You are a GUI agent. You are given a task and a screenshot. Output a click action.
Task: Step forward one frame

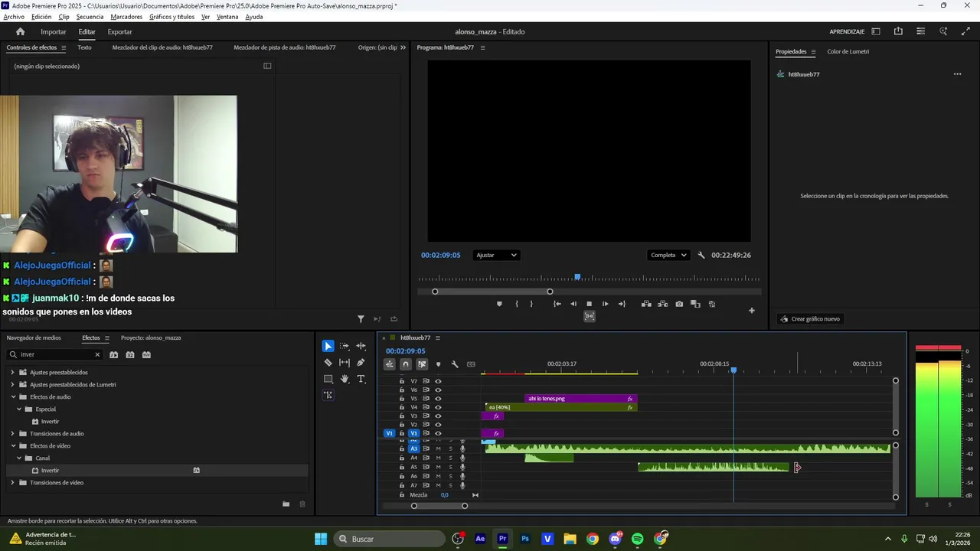click(x=605, y=304)
